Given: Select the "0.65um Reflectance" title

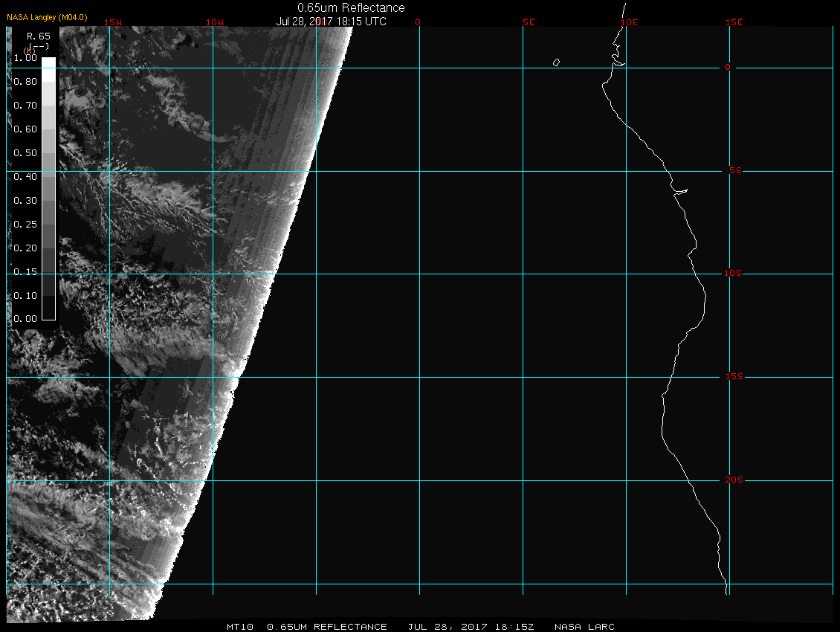Looking at the screenshot, I should coord(351,7).
